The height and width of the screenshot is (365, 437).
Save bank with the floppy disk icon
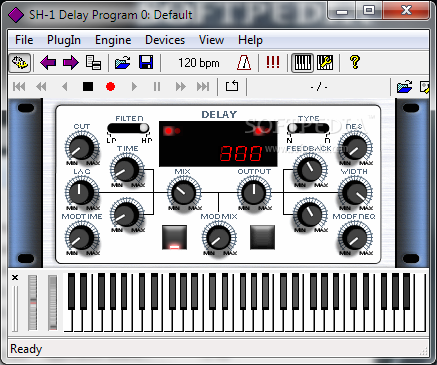pos(146,63)
